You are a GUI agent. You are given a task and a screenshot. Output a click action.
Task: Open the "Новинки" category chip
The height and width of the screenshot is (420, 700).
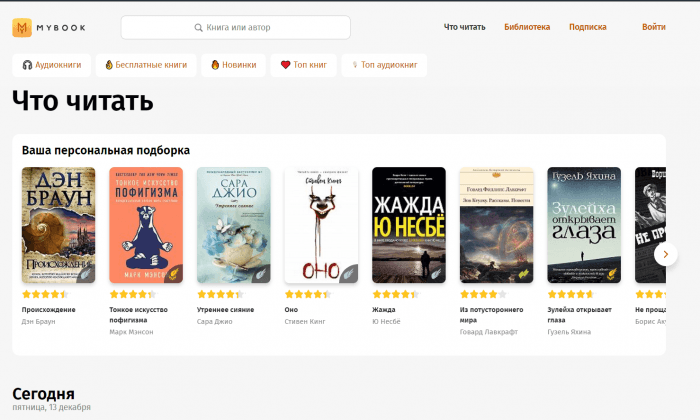pos(233,65)
